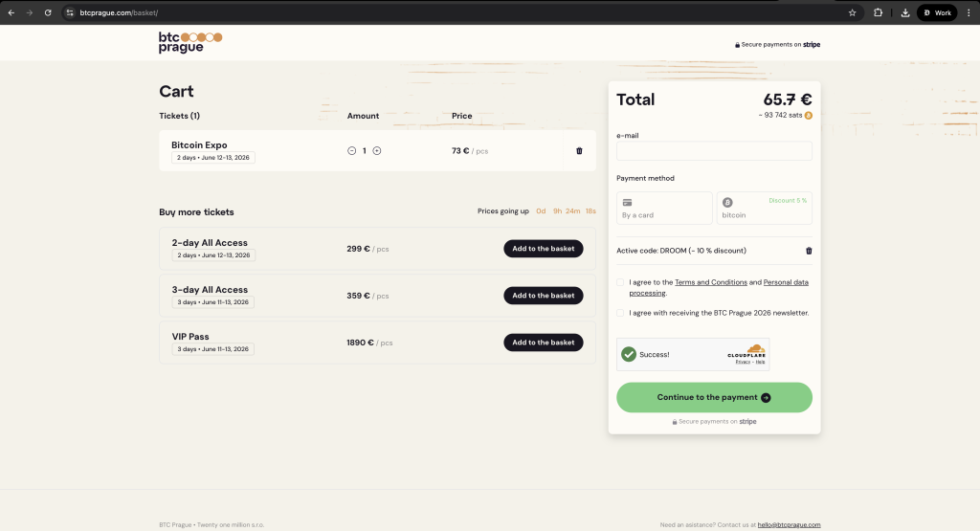Click the Prices going up countdown timer
980x531 pixels.
point(566,211)
